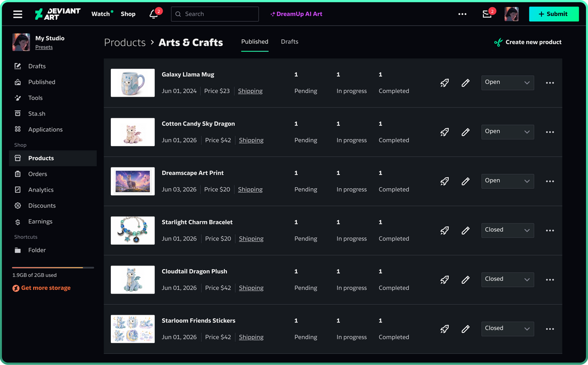Change Dreamscape Art Print status dropdown

(x=507, y=181)
